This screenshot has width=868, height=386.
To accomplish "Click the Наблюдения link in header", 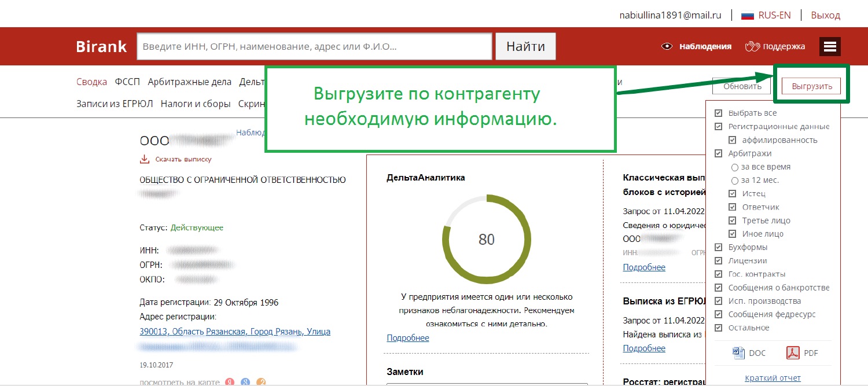I will tap(705, 46).
